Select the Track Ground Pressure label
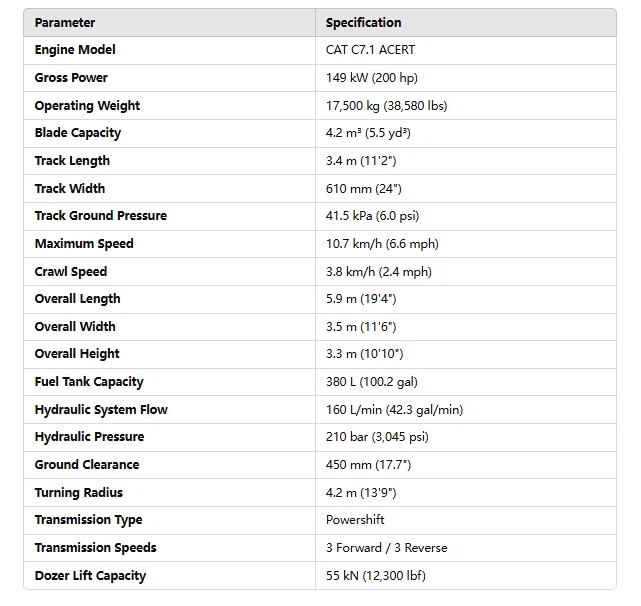 [x=100, y=216]
